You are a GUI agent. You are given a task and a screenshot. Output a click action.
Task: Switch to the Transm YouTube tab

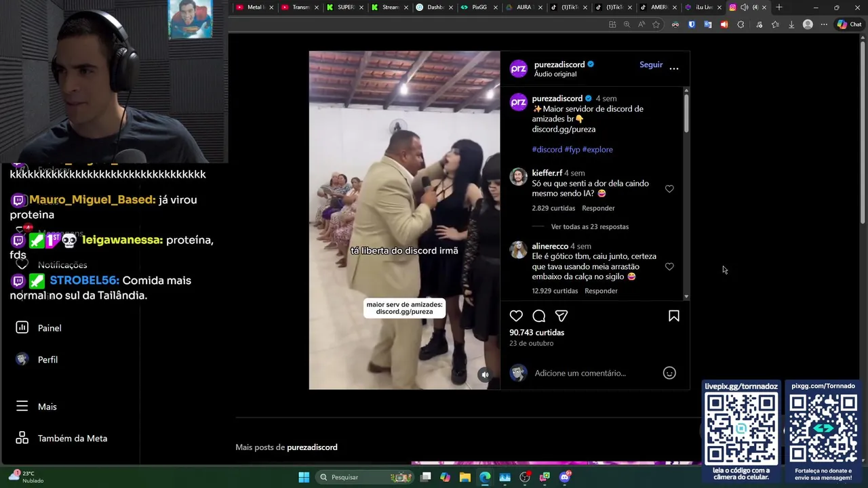pos(300,7)
